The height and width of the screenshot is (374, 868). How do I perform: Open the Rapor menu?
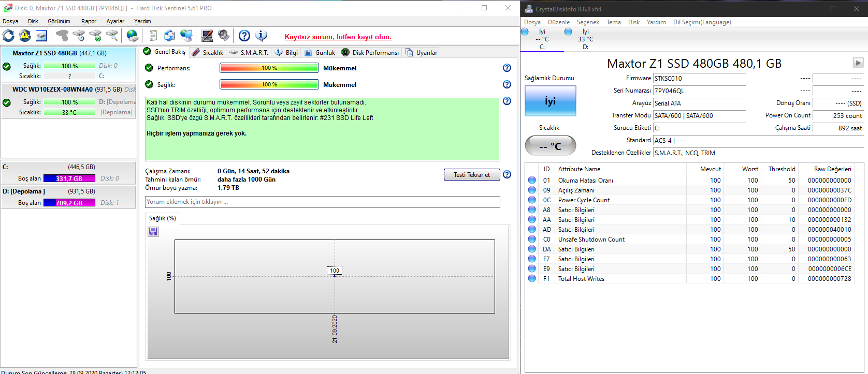(x=89, y=21)
